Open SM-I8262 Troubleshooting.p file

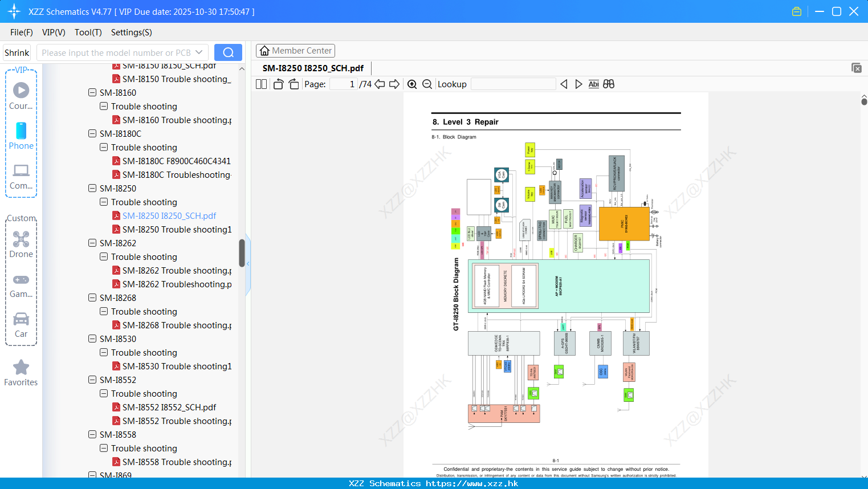(x=177, y=284)
